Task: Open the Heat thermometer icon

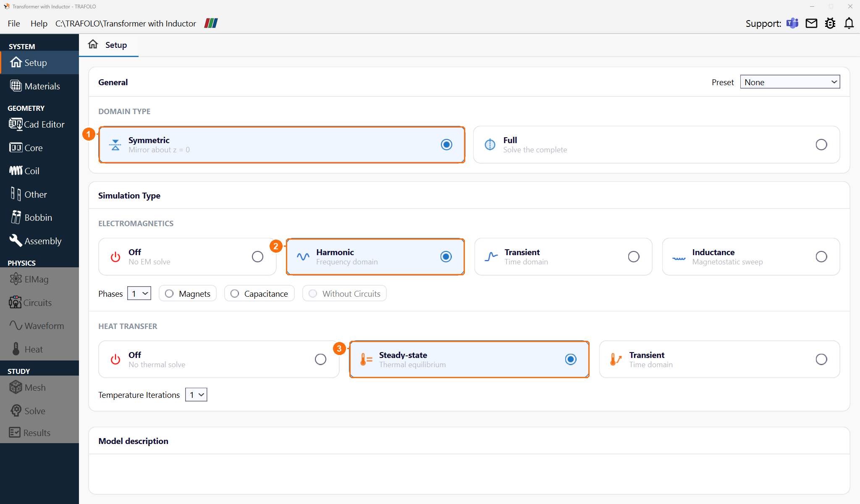Action: pyautogui.click(x=16, y=349)
